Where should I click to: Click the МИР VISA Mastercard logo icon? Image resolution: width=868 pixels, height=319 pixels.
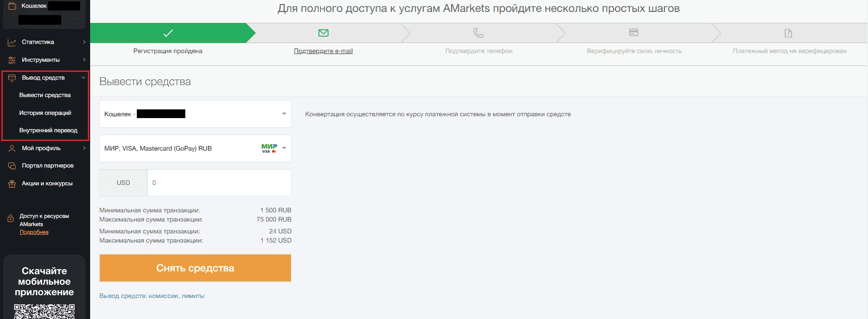point(270,148)
